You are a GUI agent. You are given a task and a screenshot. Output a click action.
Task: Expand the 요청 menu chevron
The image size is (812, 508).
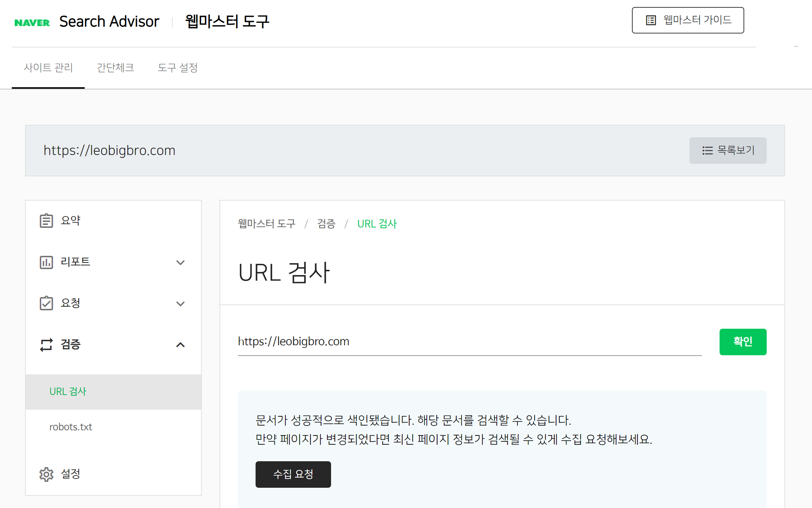(x=180, y=304)
